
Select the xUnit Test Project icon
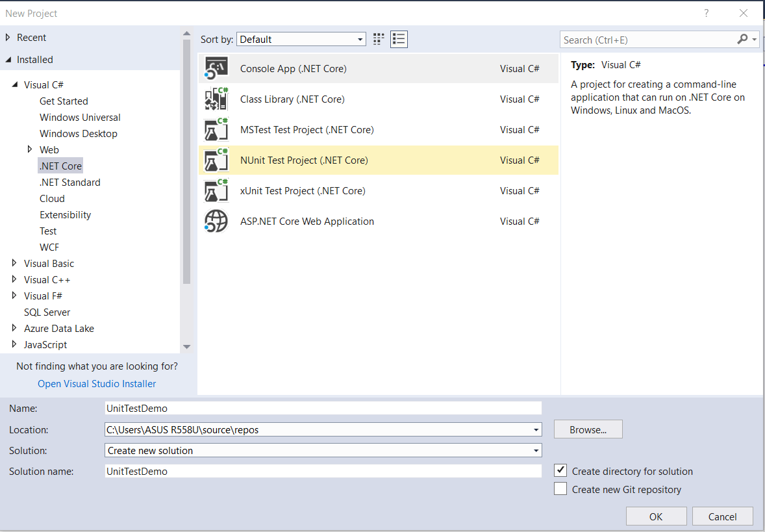[x=216, y=190]
